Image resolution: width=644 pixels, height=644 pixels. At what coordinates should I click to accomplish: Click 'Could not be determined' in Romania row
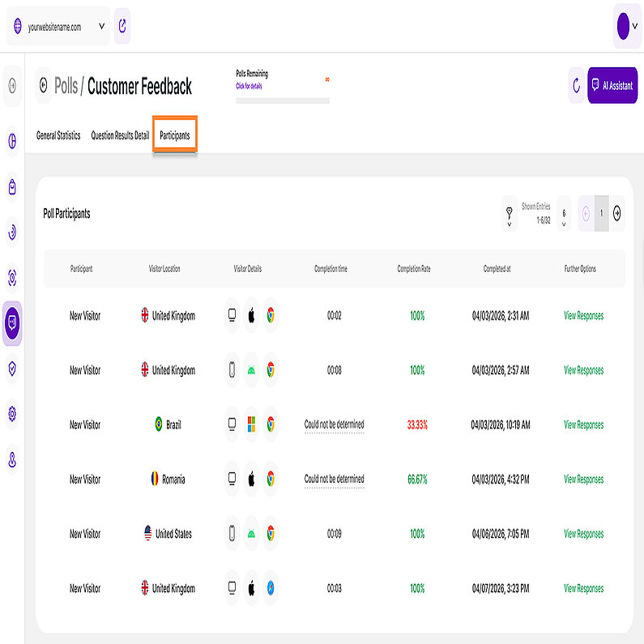coord(334,479)
